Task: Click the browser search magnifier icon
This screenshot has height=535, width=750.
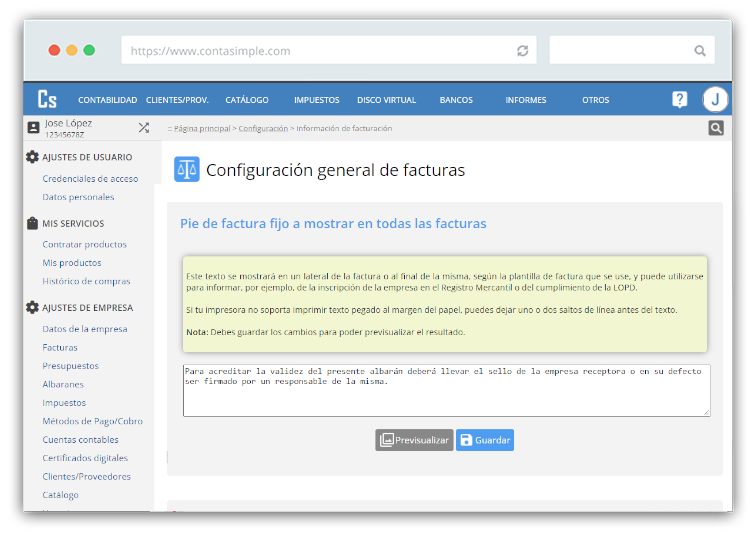Action: tap(700, 50)
